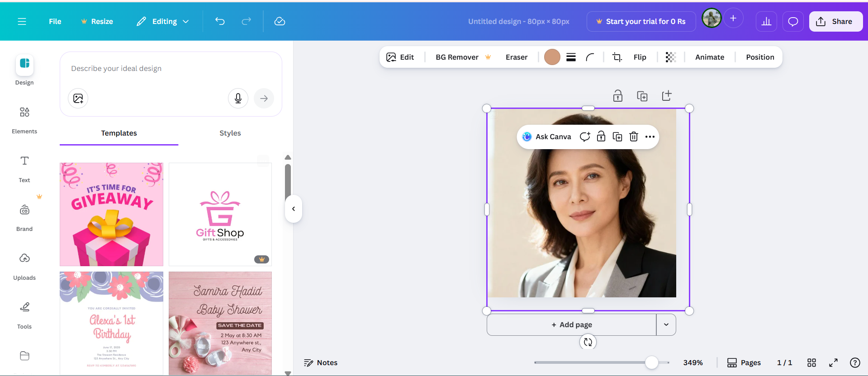Duplicate the selected image in floating toolbar
This screenshot has width=868, height=376.
[617, 137]
